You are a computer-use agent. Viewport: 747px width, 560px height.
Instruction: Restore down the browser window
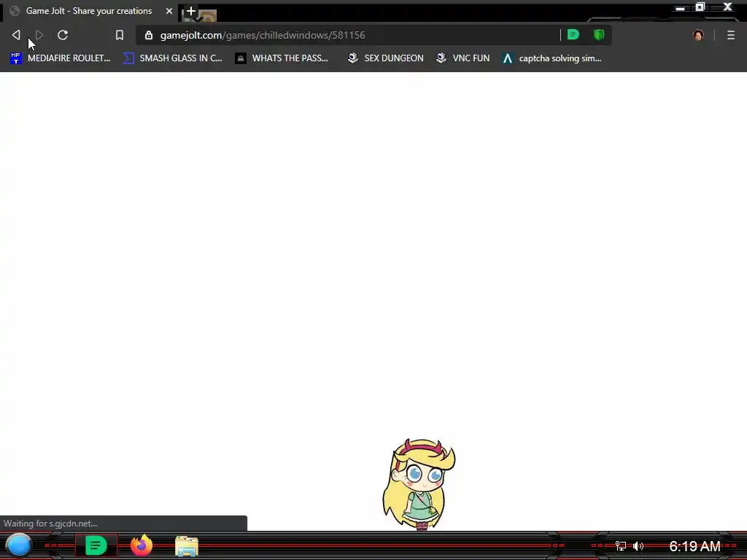coord(700,7)
